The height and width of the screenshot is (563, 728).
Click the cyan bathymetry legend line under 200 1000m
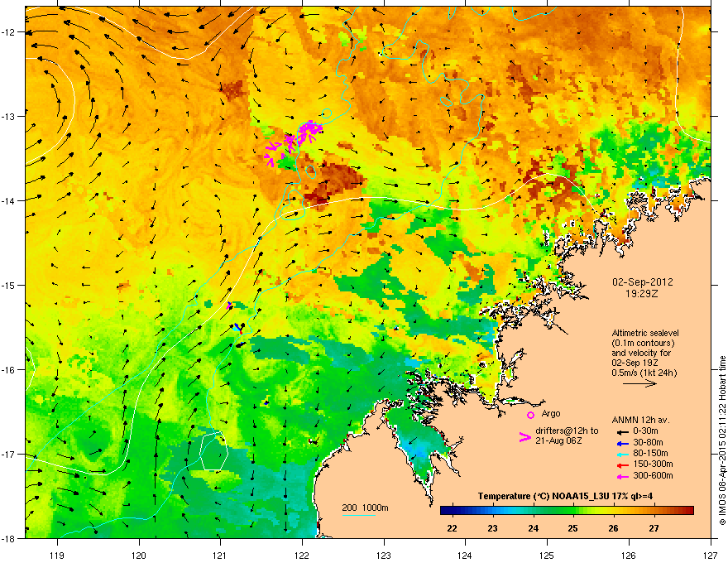pyautogui.click(x=358, y=515)
